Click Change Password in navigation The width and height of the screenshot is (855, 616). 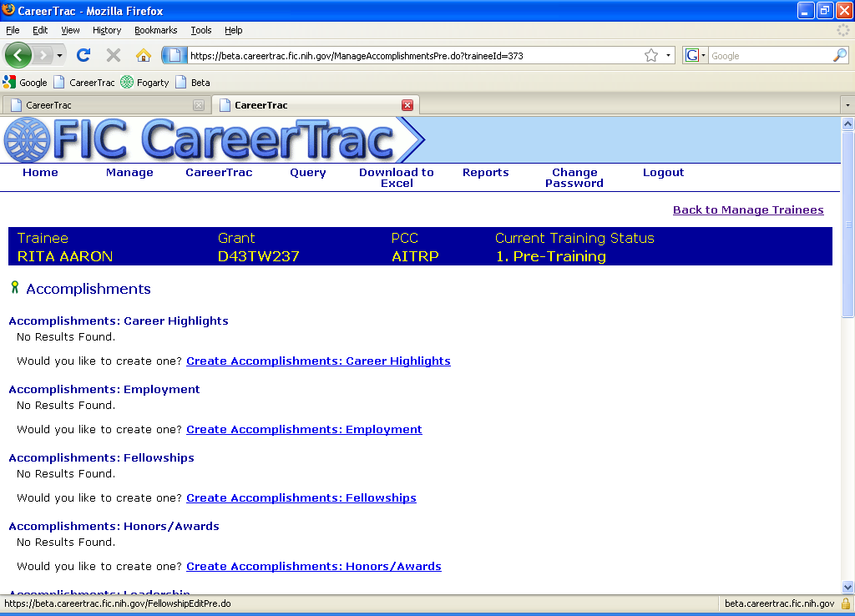click(x=574, y=178)
